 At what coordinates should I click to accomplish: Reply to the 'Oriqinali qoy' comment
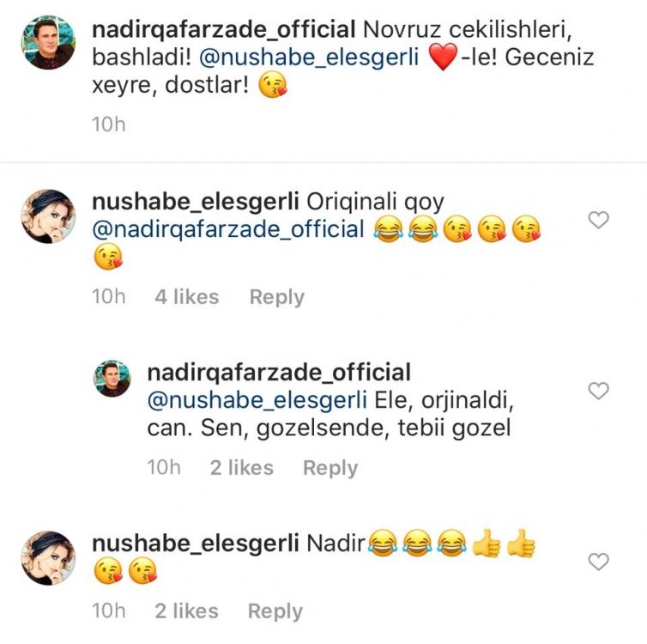[276, 297]
